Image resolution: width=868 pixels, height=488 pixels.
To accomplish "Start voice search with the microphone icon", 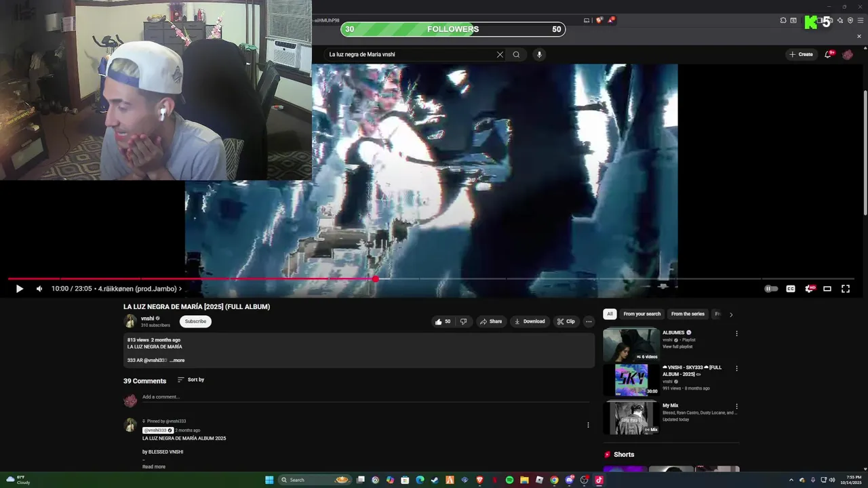I will [539, 54].
